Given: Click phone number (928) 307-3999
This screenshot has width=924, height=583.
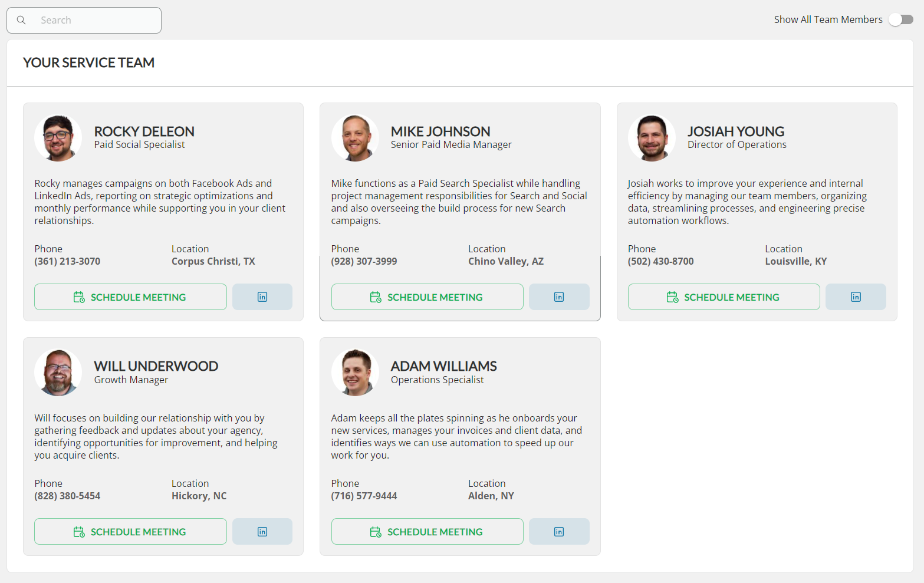Looking at the screenshot, I should [x=364, y=261].
